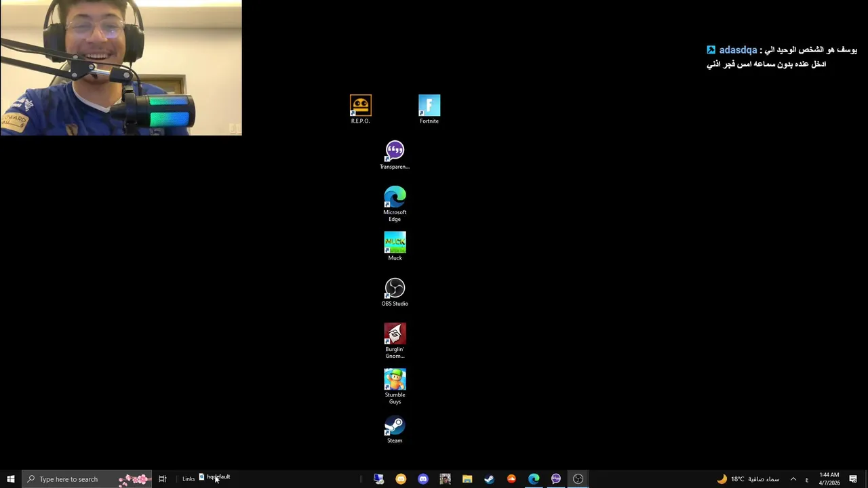This screenshot has width=868, height=488.
Task: Open the orange Discord-style taskbar app
Action: (401, 479)
